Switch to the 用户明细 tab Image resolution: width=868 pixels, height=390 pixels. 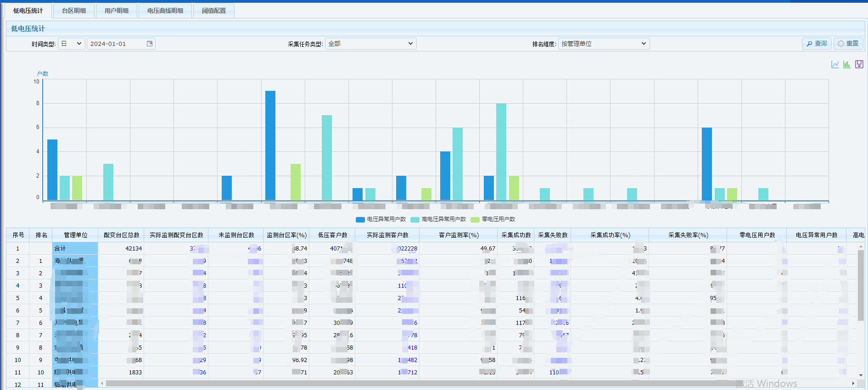tap(117, 11)
